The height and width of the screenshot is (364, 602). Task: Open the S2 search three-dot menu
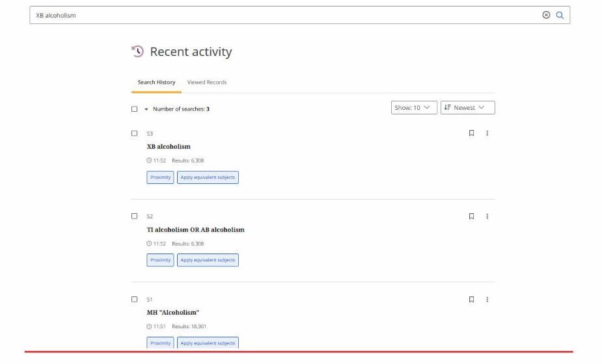pos(487,216)
